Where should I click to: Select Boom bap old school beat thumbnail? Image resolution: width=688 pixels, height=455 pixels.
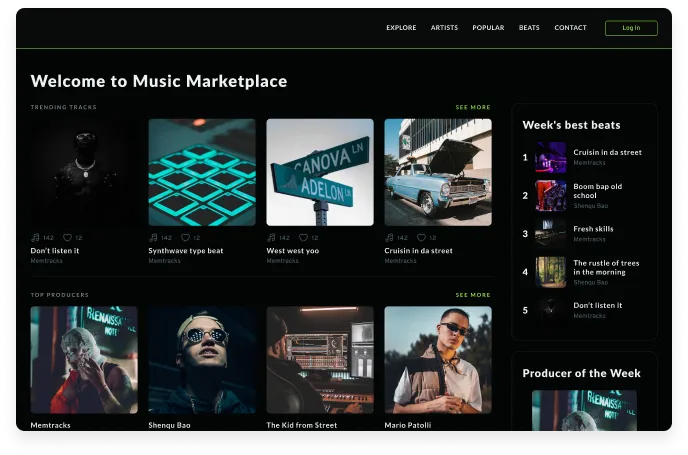[551, 196]
